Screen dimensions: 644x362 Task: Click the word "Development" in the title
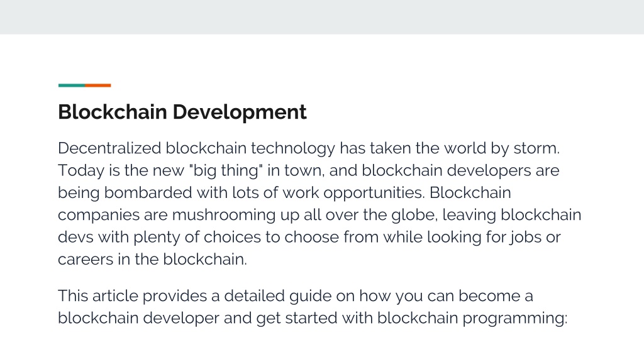click(240, 112)
